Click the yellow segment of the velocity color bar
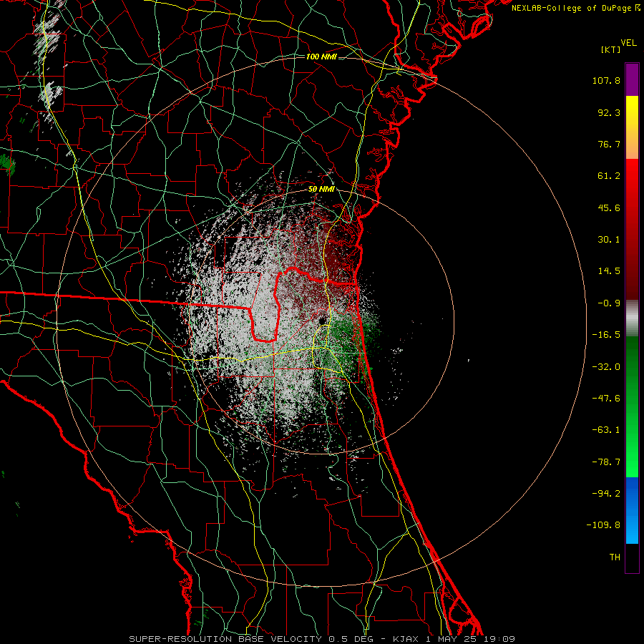 [632, 112]
